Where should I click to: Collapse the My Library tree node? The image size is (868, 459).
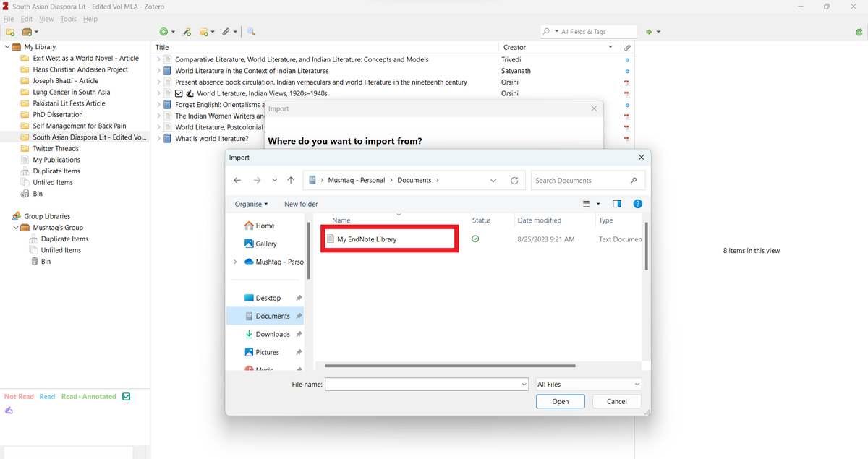(x=7, y=47)
